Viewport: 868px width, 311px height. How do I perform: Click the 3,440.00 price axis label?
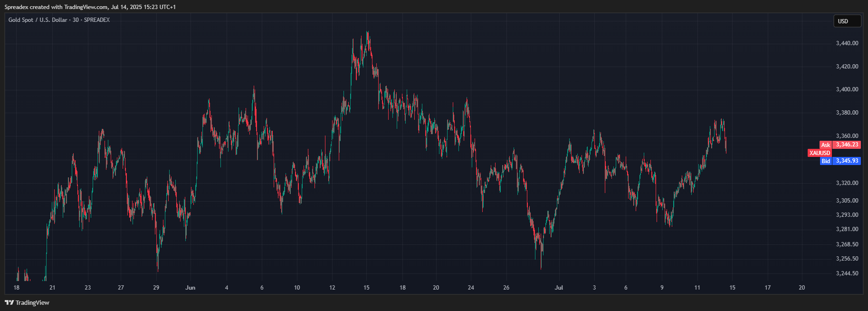click(847, 43)
